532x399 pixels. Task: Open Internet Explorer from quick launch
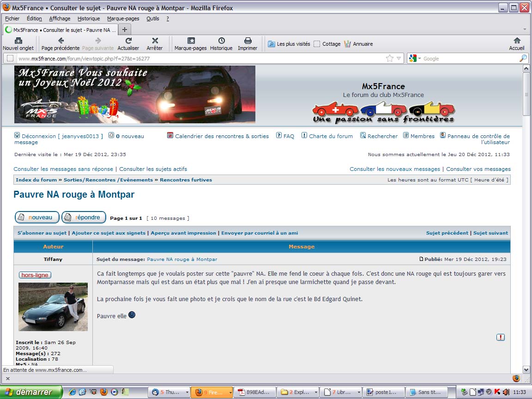click(72, 392)
